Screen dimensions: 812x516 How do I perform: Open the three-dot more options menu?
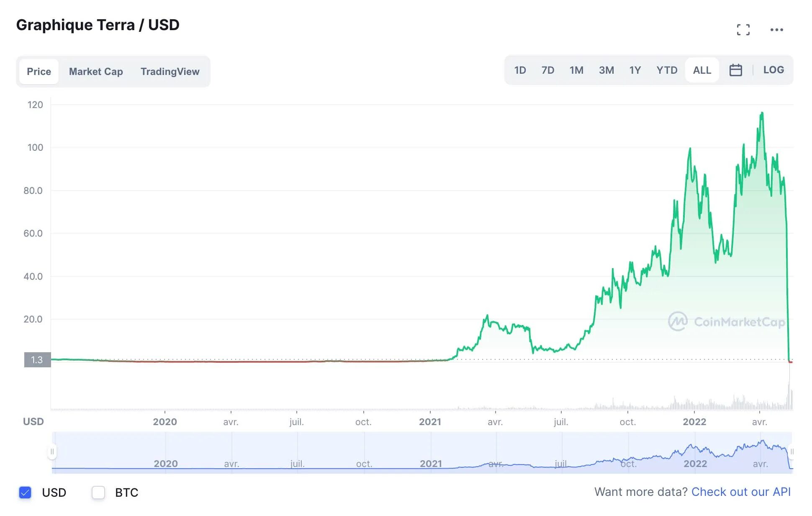tap(776, 30)
